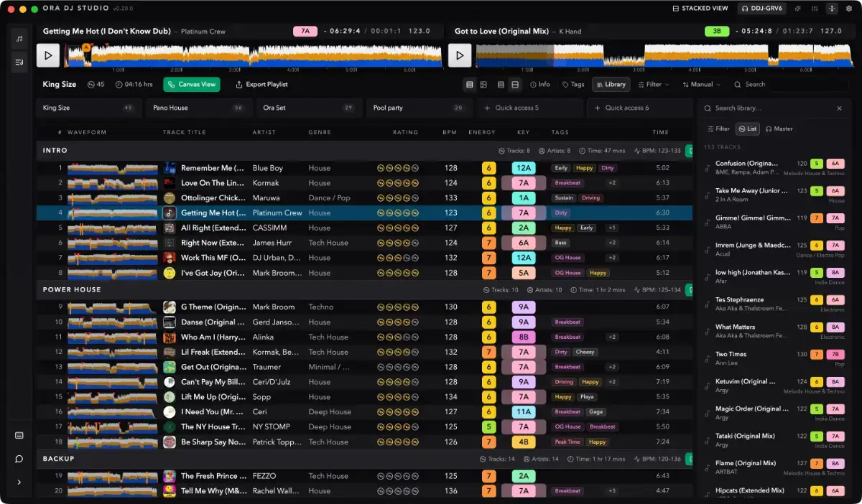Viewport: 862px width, 504px height.
Task: Click Export Playlist
Action: click(262, 84)
